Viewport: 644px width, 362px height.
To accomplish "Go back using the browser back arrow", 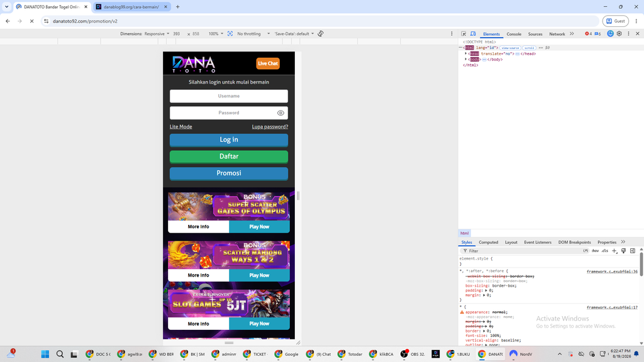I will 8,21.
